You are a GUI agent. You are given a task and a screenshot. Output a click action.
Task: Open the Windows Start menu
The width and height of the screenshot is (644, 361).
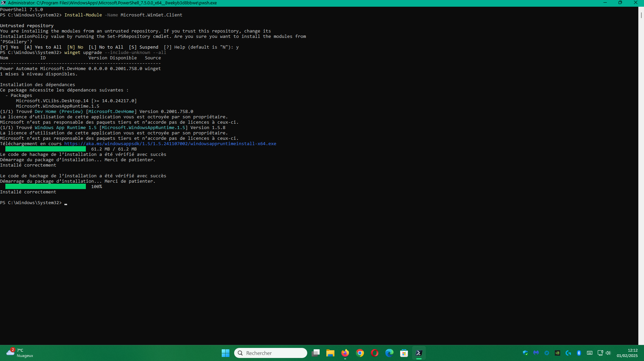point(225,353)
